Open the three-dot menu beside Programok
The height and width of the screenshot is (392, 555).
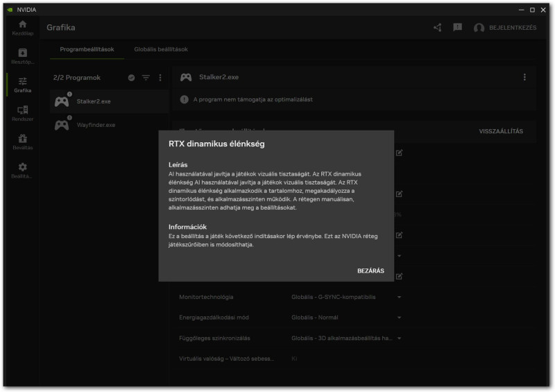160,78
